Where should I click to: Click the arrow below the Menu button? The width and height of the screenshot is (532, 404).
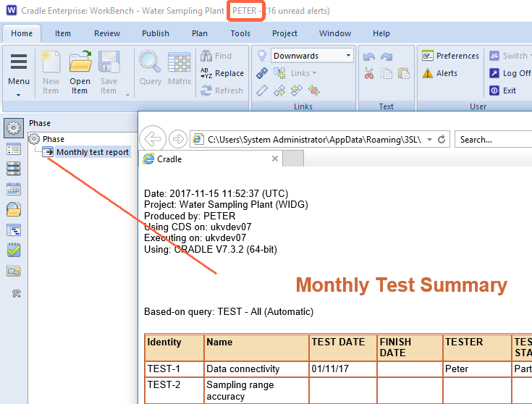pos(19,95)
